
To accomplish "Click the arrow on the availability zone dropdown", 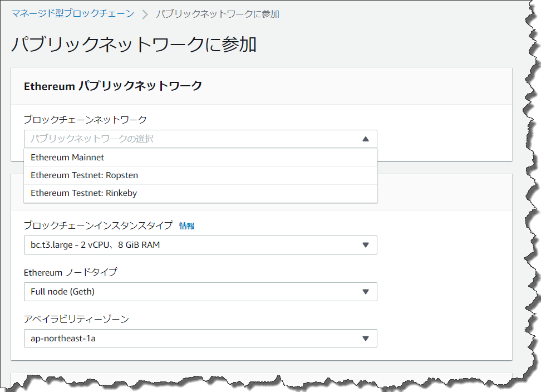I will (366, 339).
